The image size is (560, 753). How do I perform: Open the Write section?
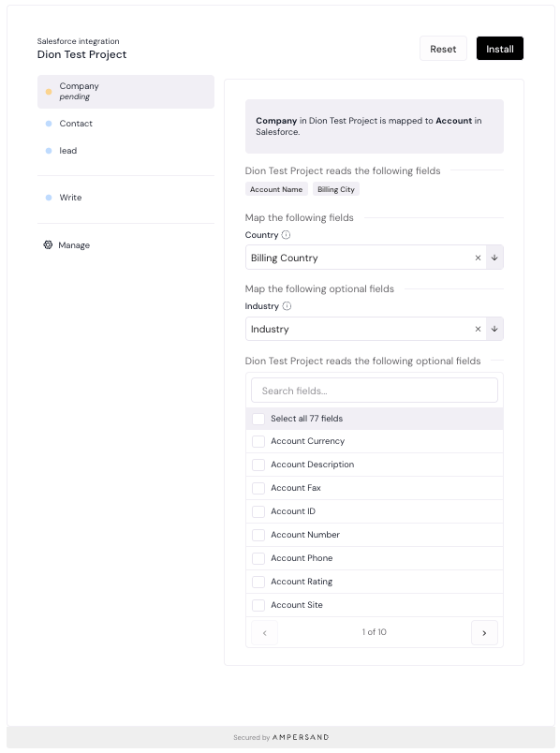[125, 198]
